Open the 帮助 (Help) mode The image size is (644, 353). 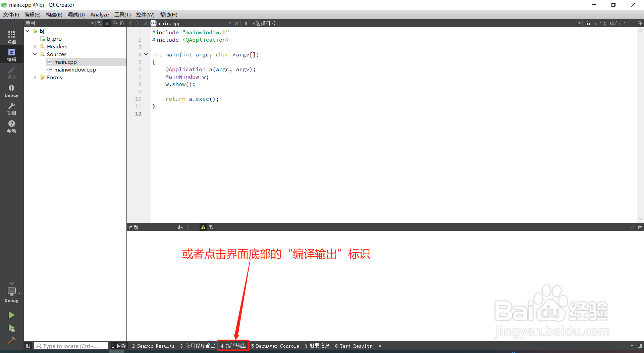point(12,126)
